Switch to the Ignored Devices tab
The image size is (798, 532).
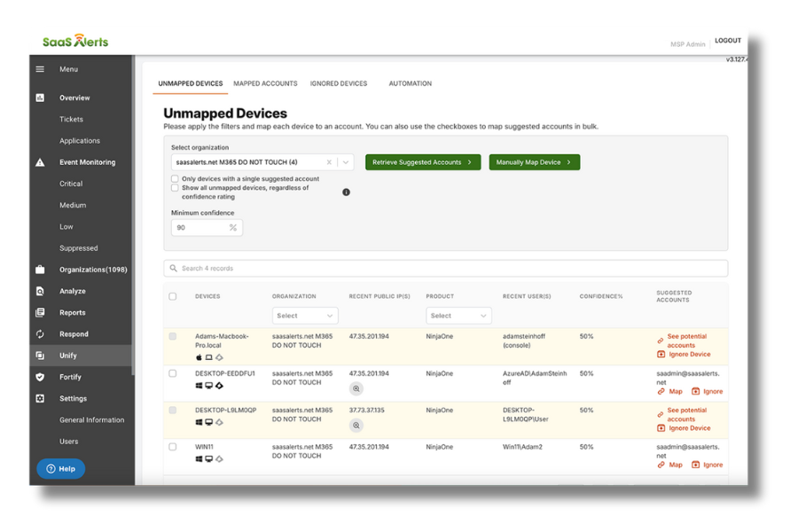coord(339,83)
